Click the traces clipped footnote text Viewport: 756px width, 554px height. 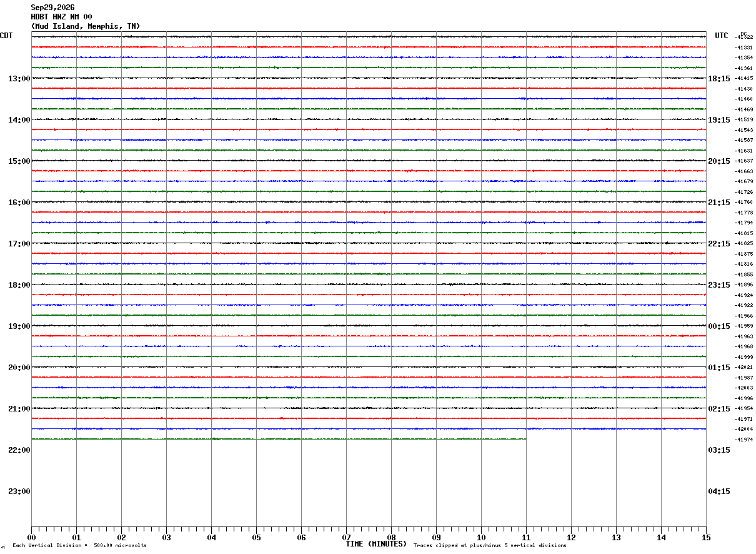490,546
